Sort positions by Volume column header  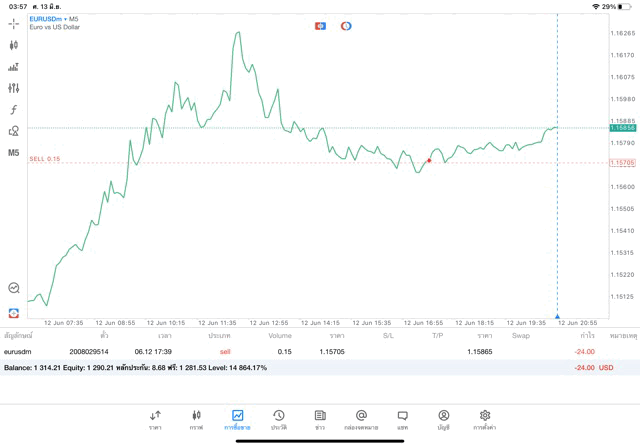click(280, 336)
